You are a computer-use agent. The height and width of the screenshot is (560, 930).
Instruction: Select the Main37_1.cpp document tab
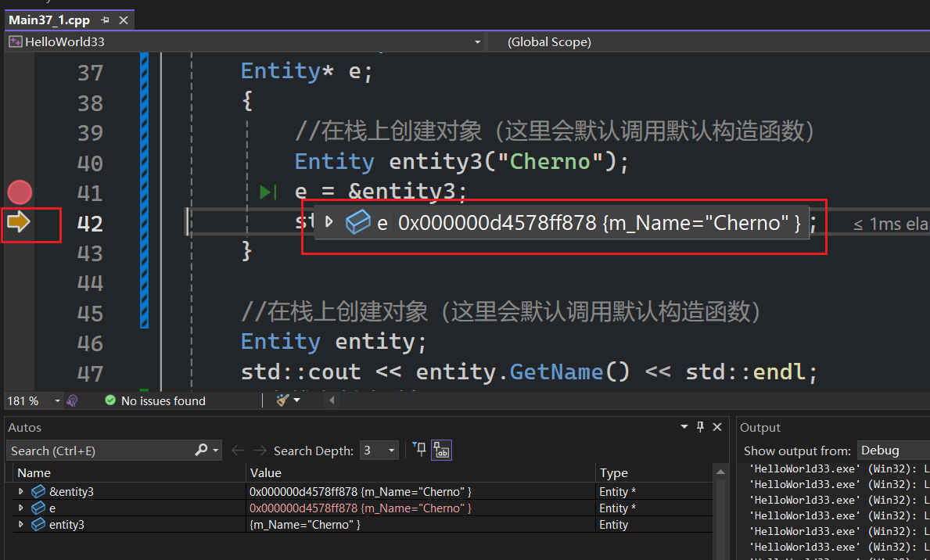(x=49, y=20)
